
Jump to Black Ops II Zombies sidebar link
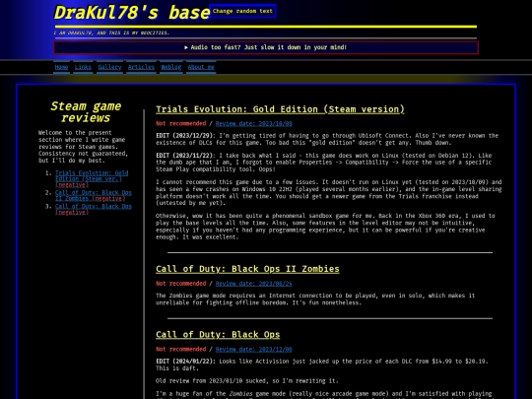tap(94, 195)
